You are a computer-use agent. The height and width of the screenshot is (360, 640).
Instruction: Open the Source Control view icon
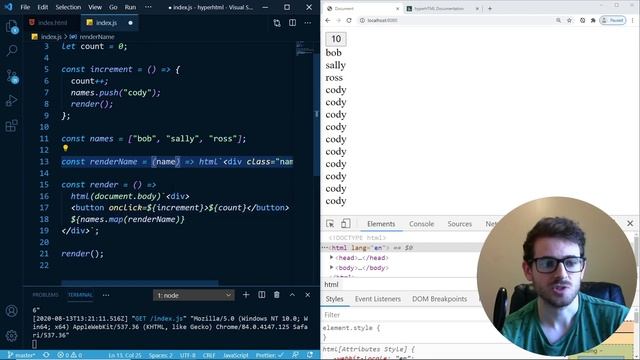(12, 76)
